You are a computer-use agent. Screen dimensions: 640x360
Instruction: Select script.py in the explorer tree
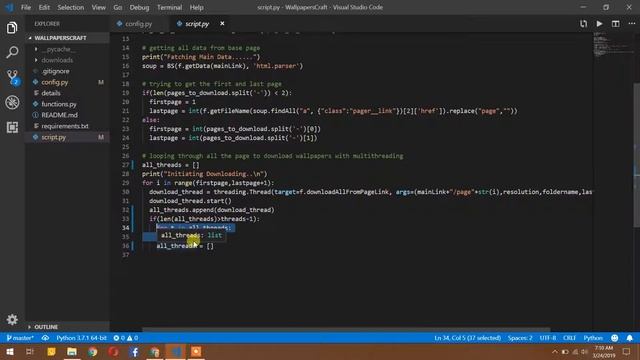coord(67,137)
